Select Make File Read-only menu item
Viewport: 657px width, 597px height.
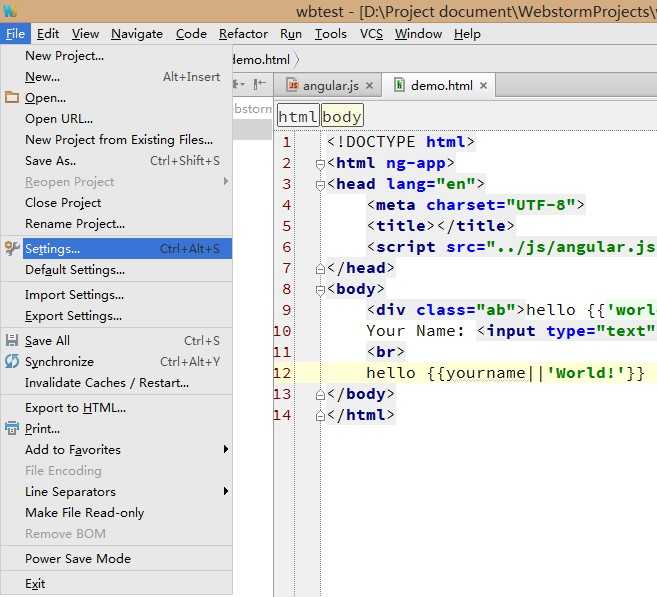(116, 512)
